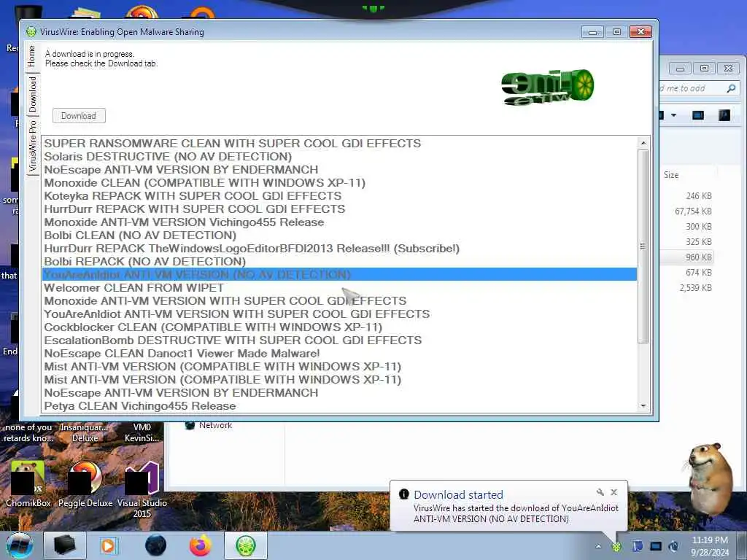
Task: Toggle the preview pane icon in Explorer
Action: pos(698,115)
